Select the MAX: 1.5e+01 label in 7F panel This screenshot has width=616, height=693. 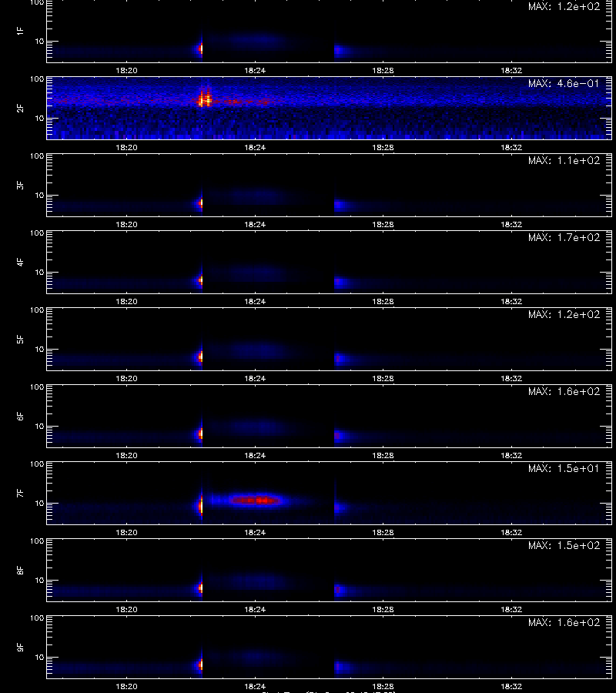point(564,468)
